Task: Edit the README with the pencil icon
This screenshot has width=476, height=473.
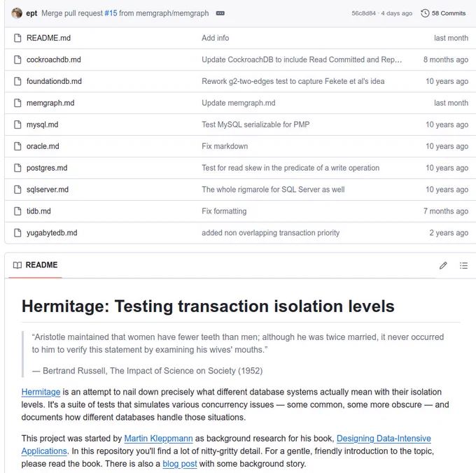Action: click(x=443, y=265)
